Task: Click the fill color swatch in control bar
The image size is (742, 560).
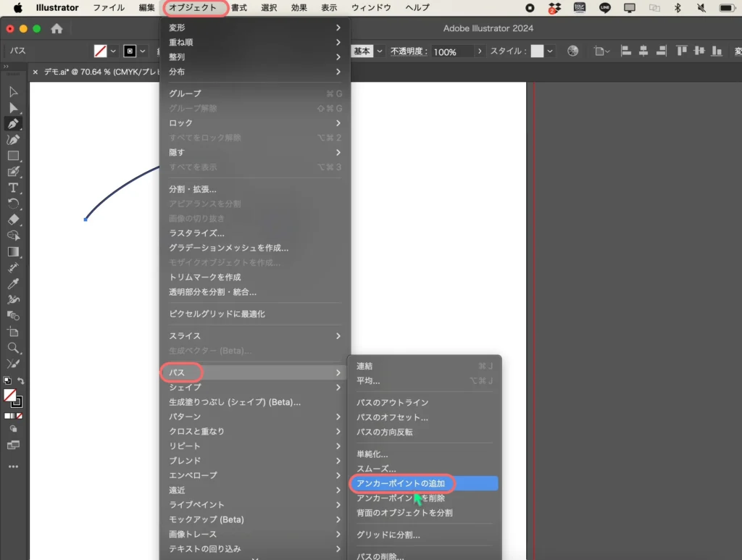Action: pyautogui.click(x=101, y=51)
